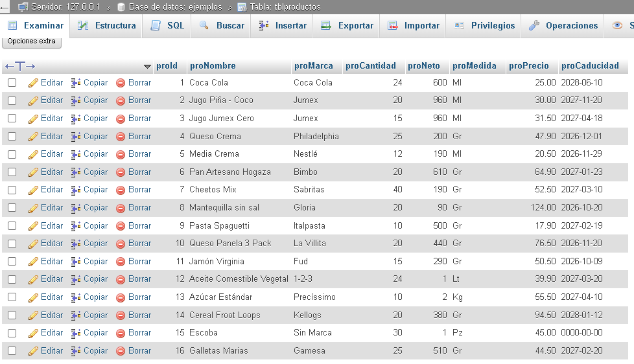Sort by the proCaducidad column header
Image resolution: width=634 pixels, height=364 pixels.
click(x=590, y=66)
